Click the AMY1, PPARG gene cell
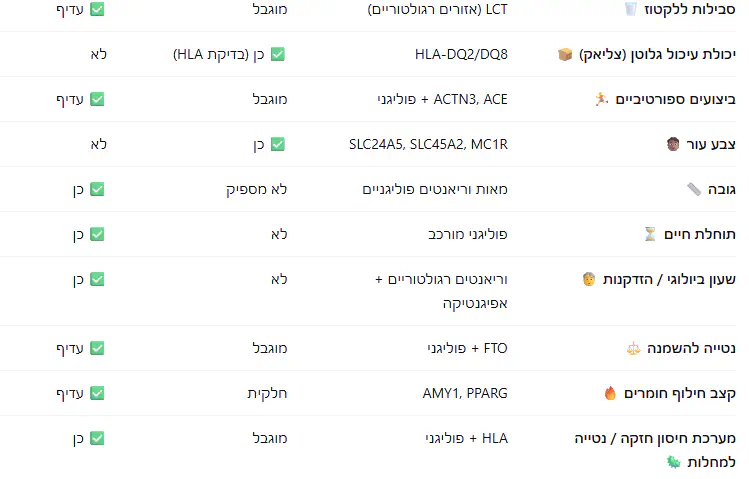 [x=465, y=393]
